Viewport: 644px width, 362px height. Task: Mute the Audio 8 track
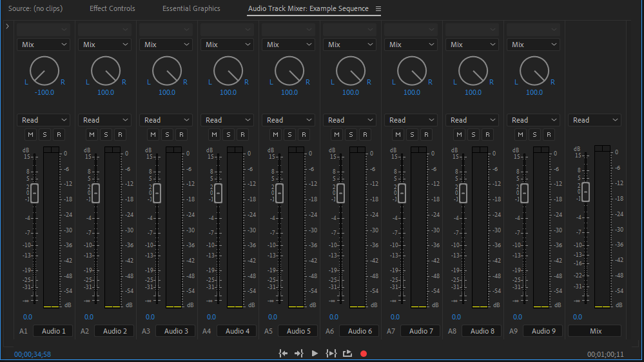(459, 134)
